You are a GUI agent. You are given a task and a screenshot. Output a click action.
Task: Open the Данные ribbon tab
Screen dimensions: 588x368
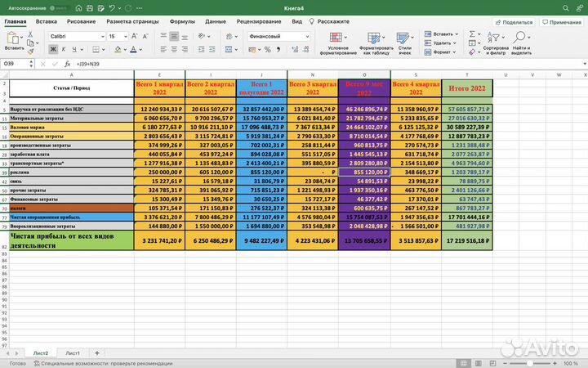[x=216, y=21]
